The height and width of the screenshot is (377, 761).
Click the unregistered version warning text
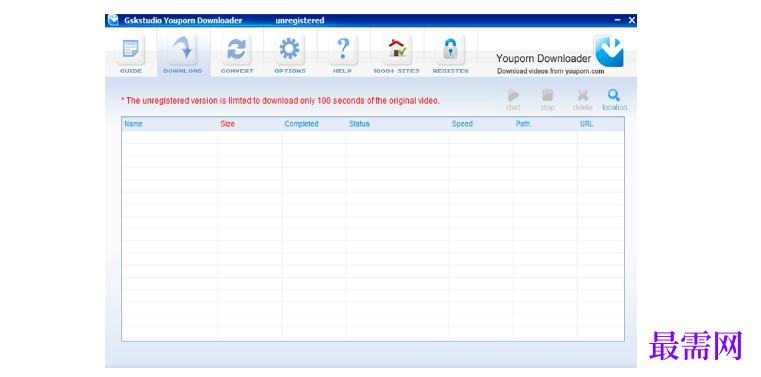pyautogui.click(x=280, y=101)
